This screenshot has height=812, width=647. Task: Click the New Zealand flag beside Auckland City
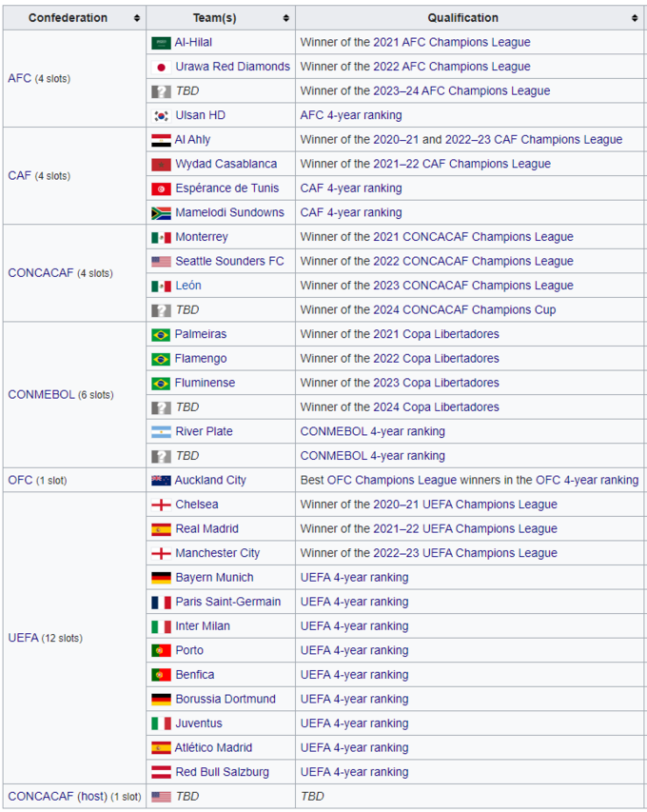(160, 481)
